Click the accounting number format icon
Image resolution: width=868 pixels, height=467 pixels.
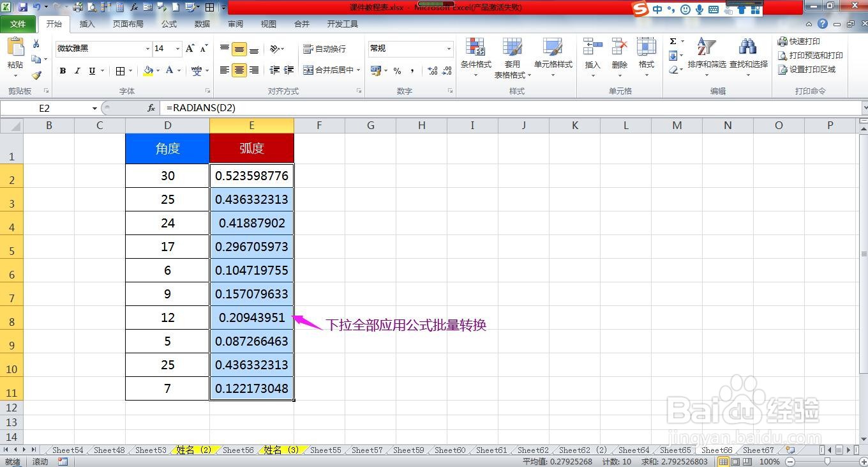click(375, 71)
